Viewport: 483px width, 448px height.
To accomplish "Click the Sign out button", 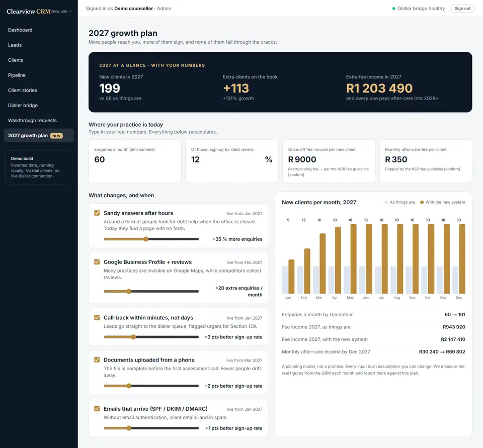I will pyautogui.click(x=462, y=9).
